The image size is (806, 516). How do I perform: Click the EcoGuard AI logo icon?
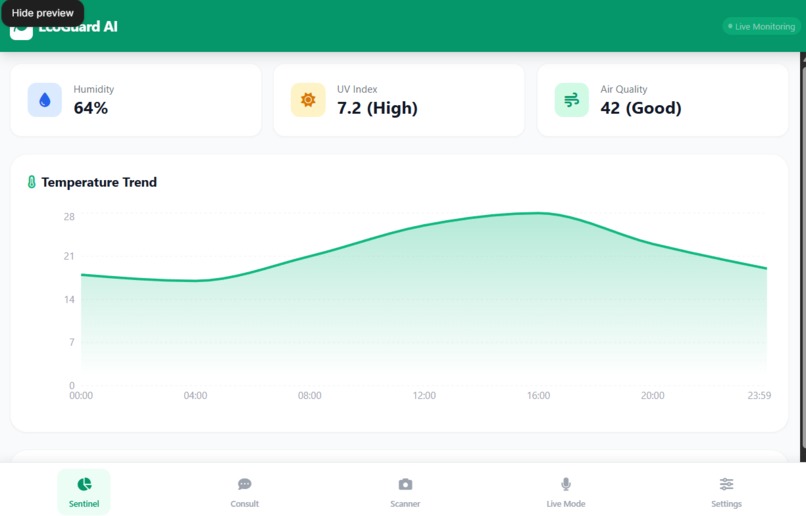tap(21, 32)
